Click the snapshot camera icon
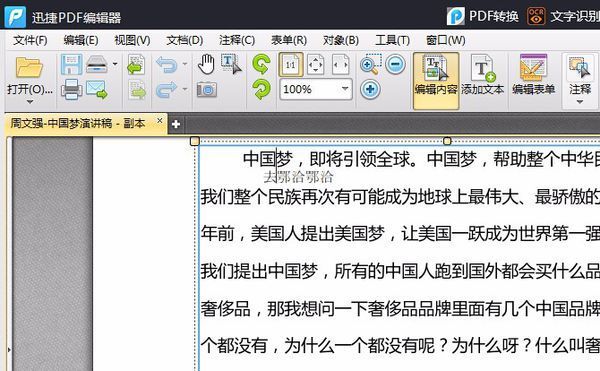 207,90
